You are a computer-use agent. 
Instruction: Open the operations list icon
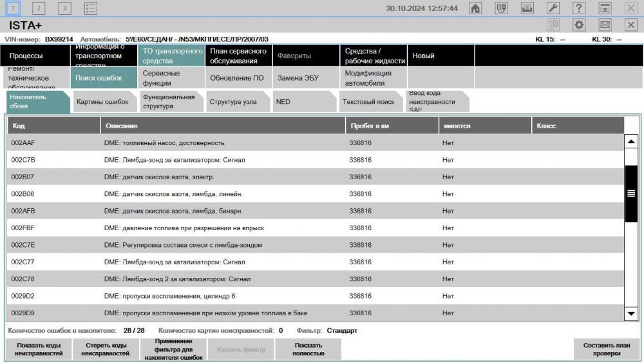[90, 8]
